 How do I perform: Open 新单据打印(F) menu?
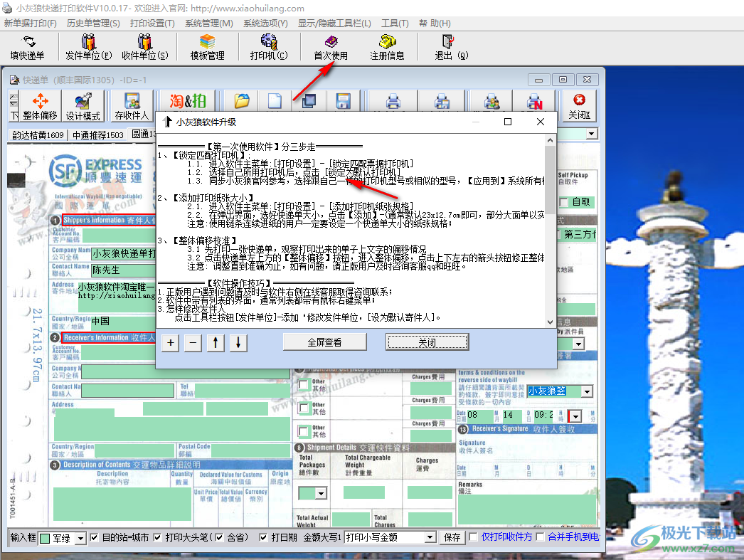click(31, 23)
